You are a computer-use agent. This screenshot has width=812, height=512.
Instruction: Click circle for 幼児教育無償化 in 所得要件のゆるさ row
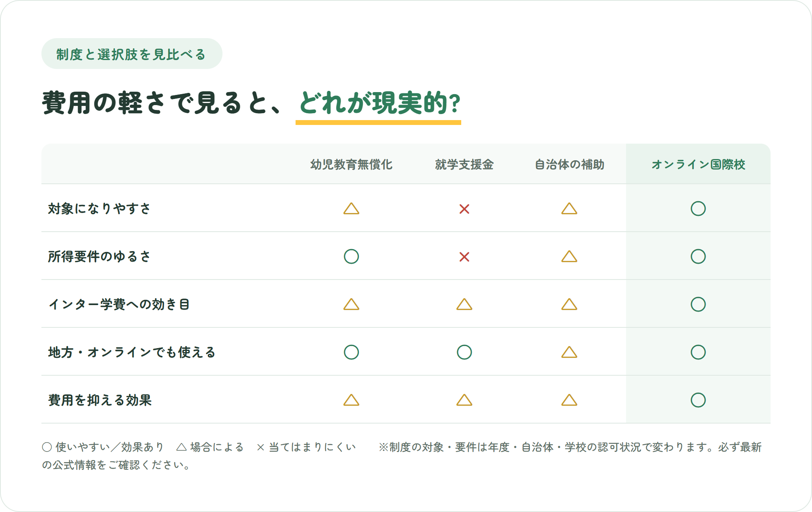pyautogui.click(x=351, y=256)
